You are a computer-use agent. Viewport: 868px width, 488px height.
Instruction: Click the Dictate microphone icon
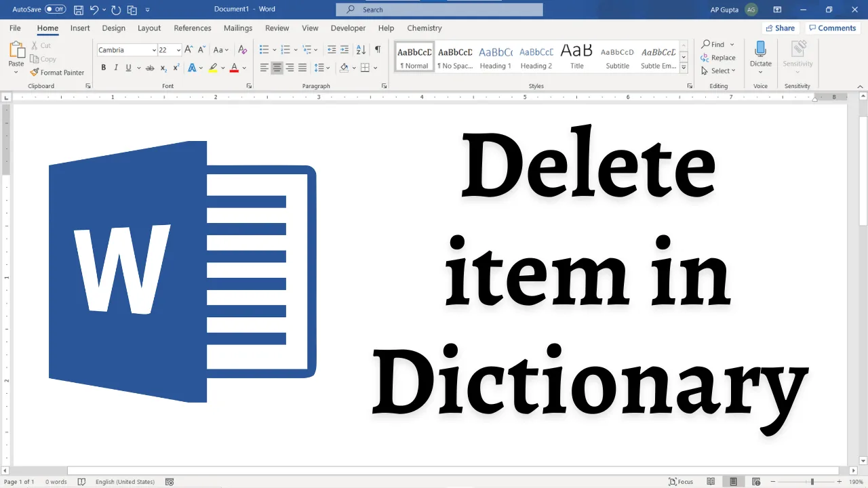761,49
